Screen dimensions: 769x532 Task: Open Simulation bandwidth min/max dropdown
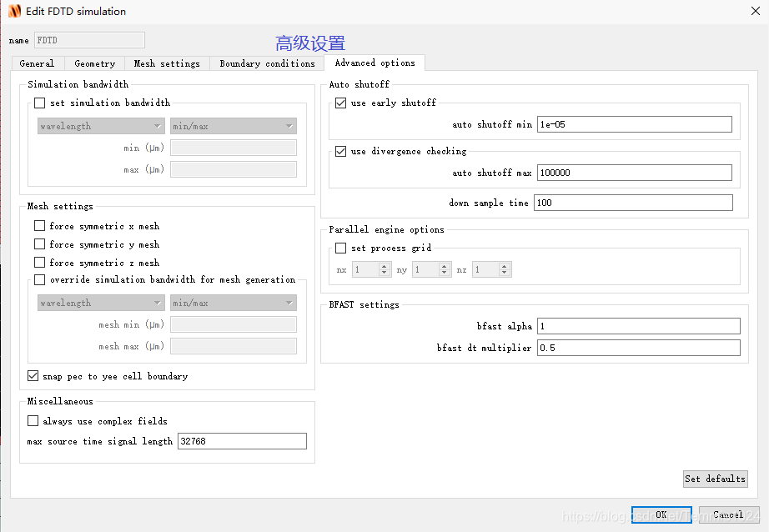pyautogui.click(x=234, y=126)
